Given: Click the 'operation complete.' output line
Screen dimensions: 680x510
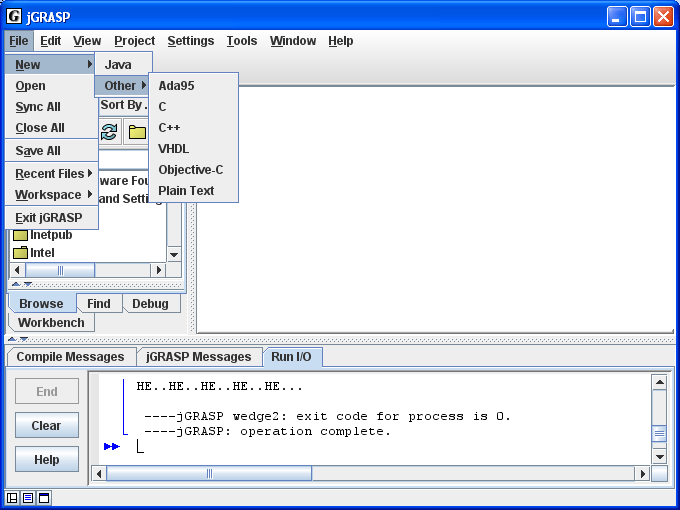Looking at the screenshot, I should 267,432.
